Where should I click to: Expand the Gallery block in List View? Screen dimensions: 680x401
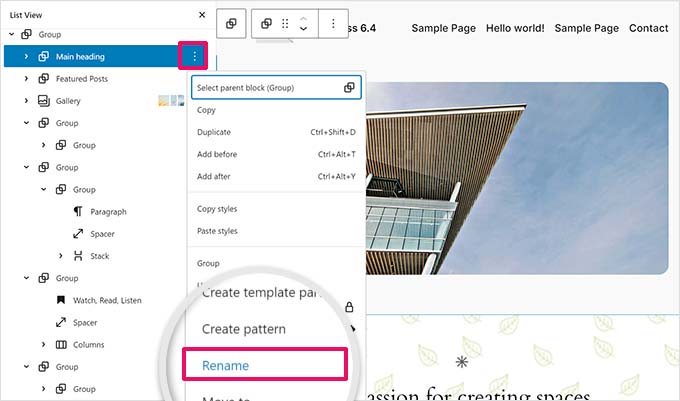coord(26,101)
